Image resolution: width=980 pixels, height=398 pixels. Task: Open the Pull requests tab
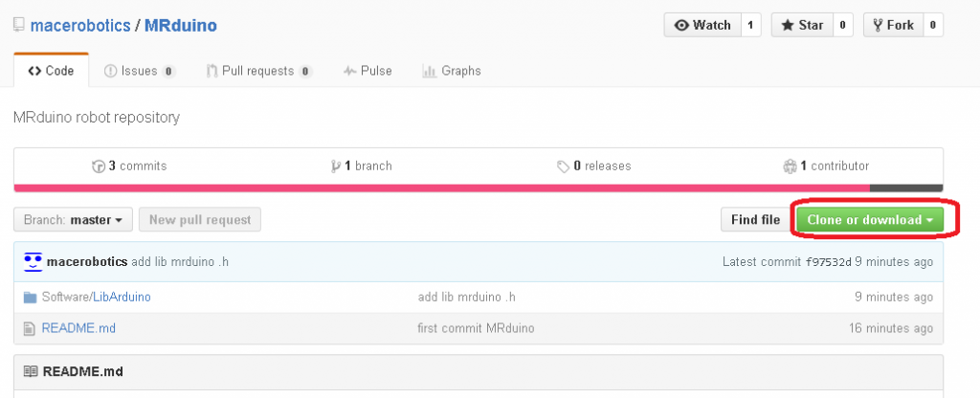coord(259,71)
